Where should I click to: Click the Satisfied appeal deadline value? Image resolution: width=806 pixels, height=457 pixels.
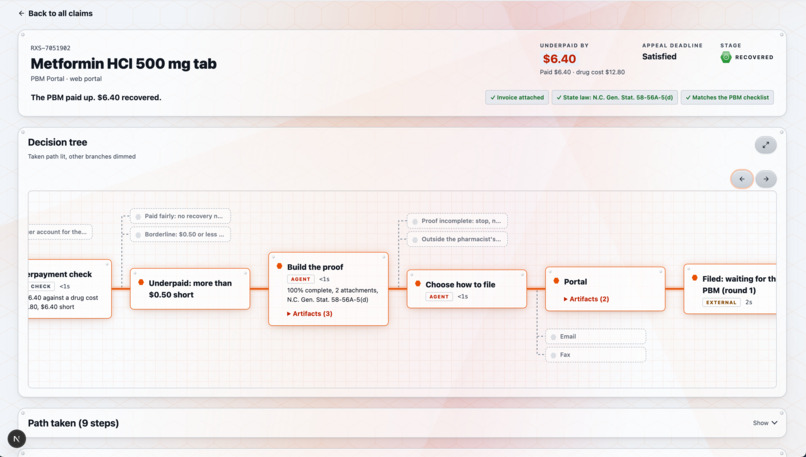pos(659,57)
